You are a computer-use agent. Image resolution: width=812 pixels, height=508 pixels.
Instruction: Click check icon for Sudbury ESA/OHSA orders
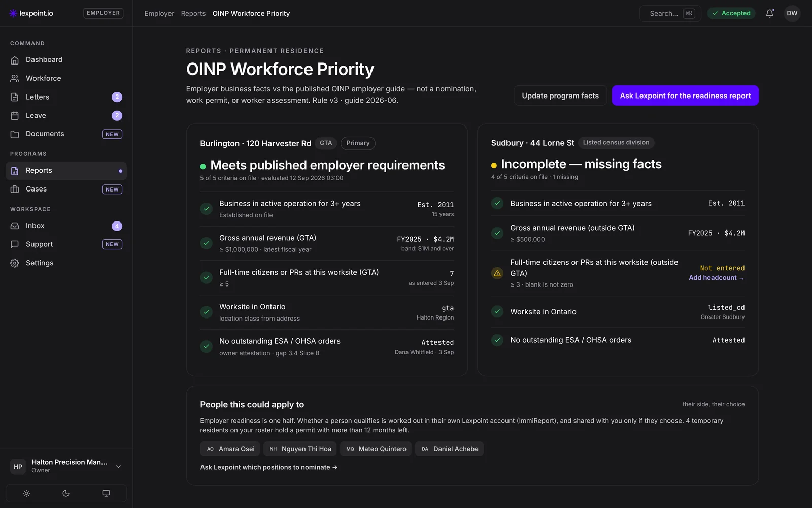point(497,340)
